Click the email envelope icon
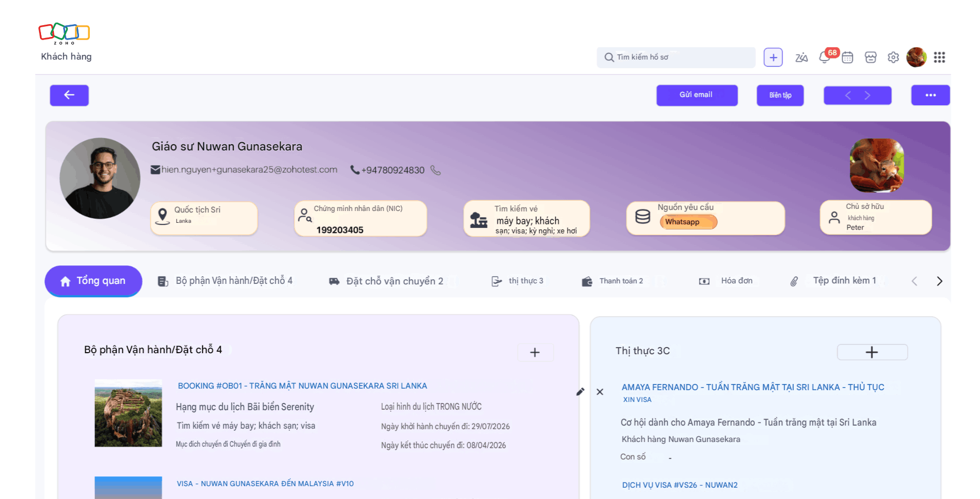 click(155, 170)
